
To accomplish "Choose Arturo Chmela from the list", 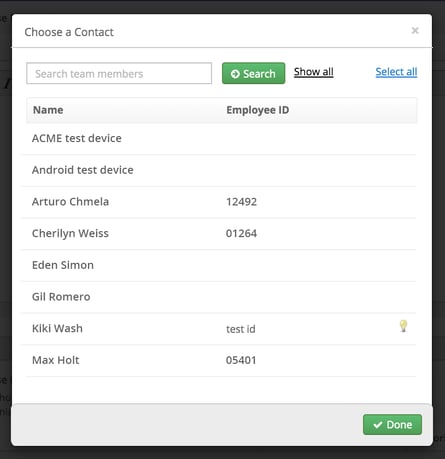I will 218,202.
